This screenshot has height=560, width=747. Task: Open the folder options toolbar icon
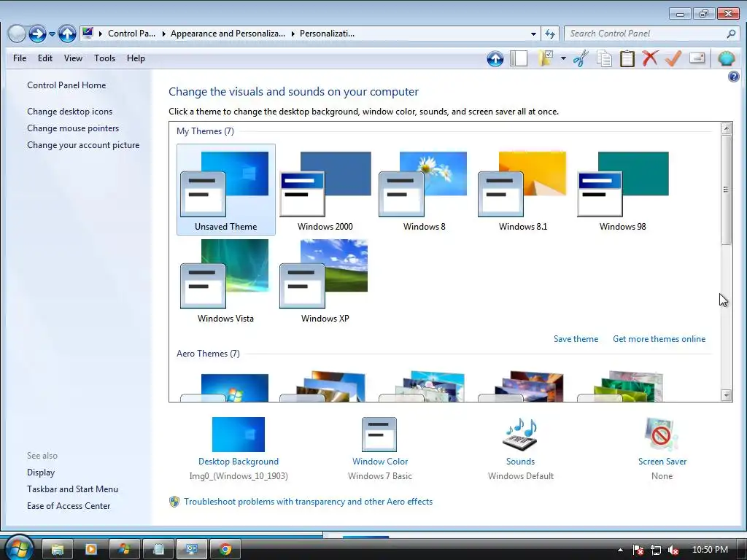click(x=546, y=58)
